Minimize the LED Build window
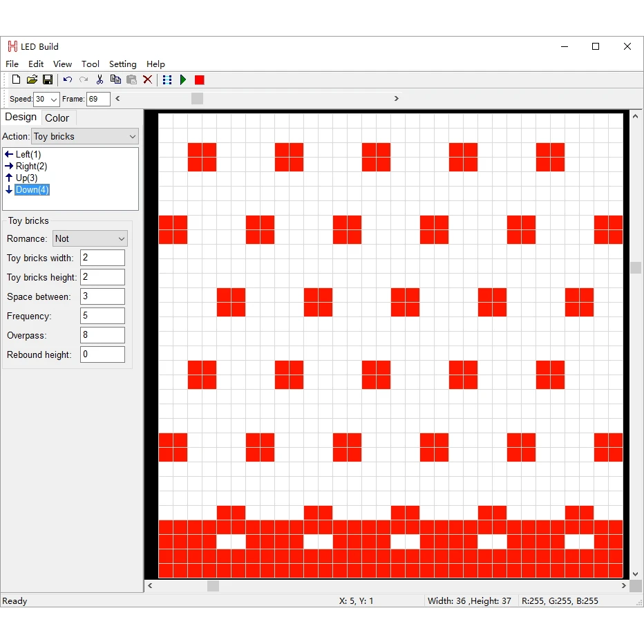 [565, 46]
